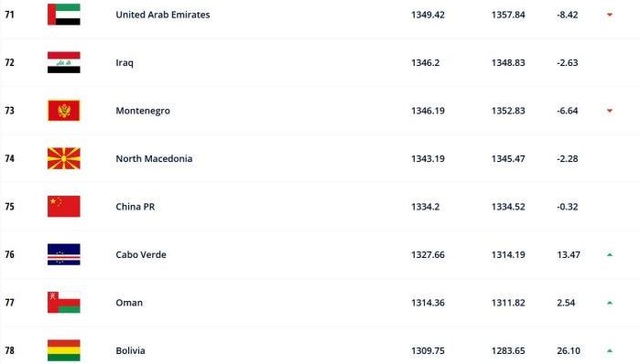640x364 pixels.
Task: Click the green up arrow for Cabo Verde
Action: click(610, 255)
